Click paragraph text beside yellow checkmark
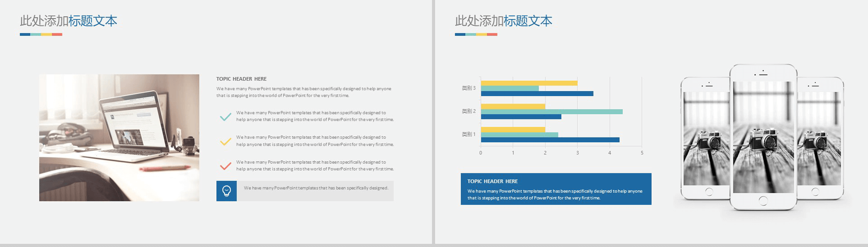 coord(315,141)
